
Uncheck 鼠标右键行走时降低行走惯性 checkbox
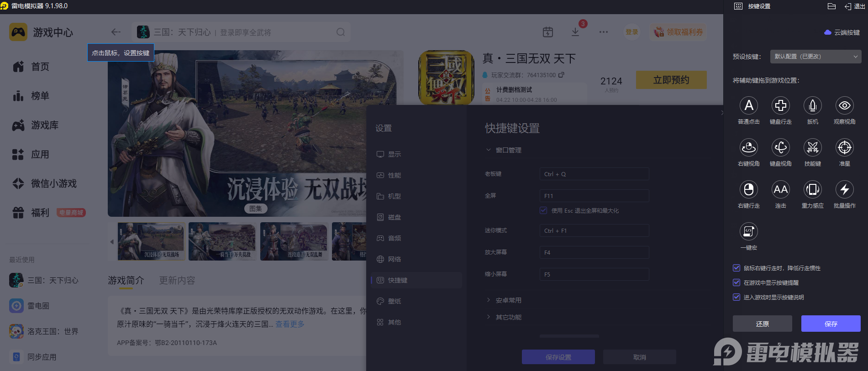coord(736,268)
